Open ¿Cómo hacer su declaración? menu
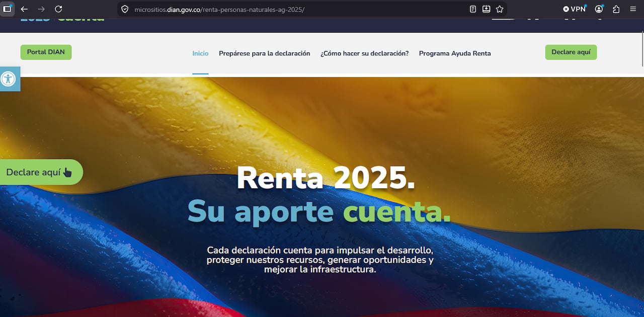 tap(364, 53)
